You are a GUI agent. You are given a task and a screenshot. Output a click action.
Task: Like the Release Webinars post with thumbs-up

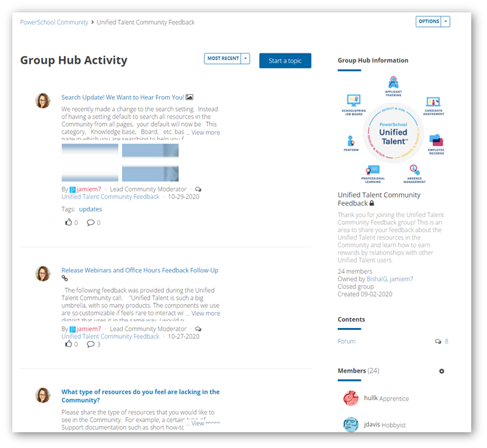69,344
